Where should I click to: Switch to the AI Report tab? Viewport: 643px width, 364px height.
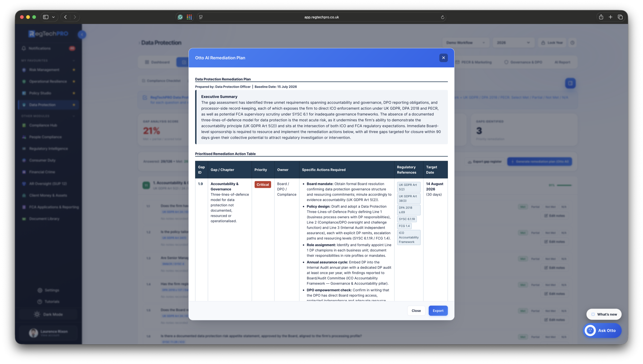click(x=562, y=62)
